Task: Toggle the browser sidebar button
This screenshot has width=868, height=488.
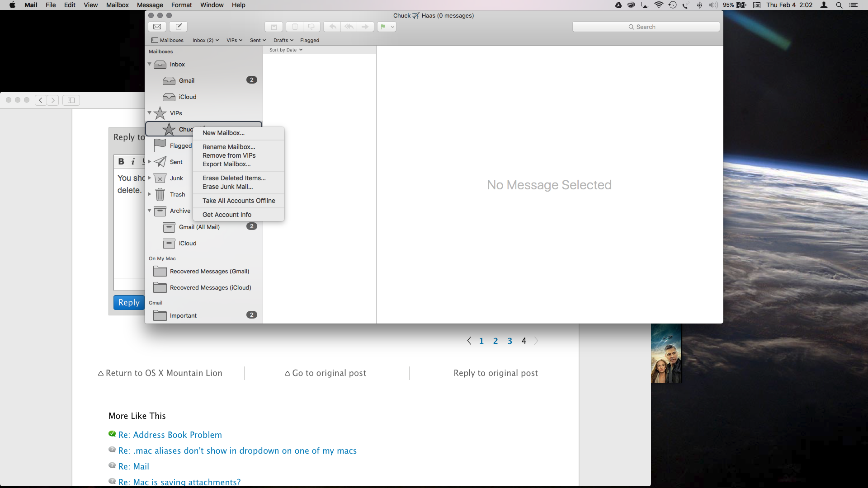Action: pos(71,100)
